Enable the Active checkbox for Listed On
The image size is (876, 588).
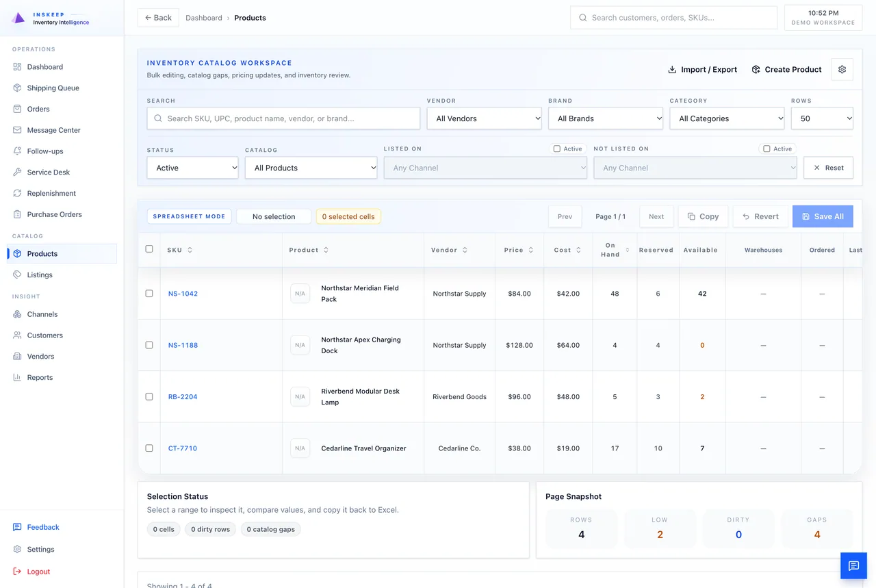(557, 149)
